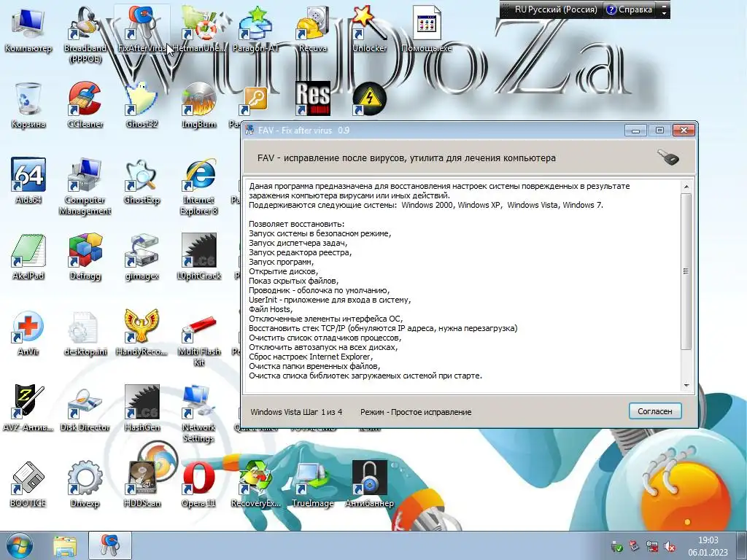The height and width of the screenshot is (560, 747).
Task: Launch Антибаннер padlock shortcut
Action: click(x=369, y=484)
